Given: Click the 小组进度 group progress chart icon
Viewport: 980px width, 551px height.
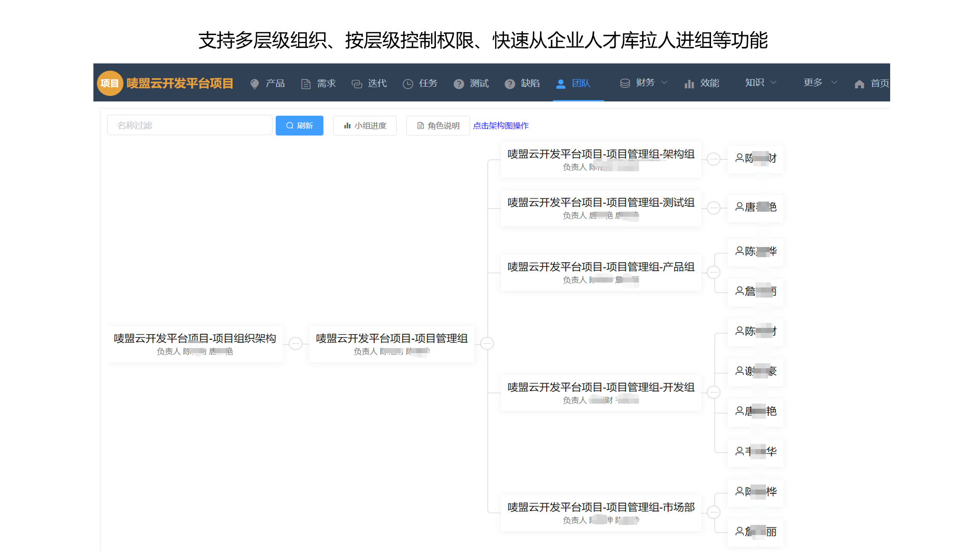Looking at the screenshot, I should point(348,126).
